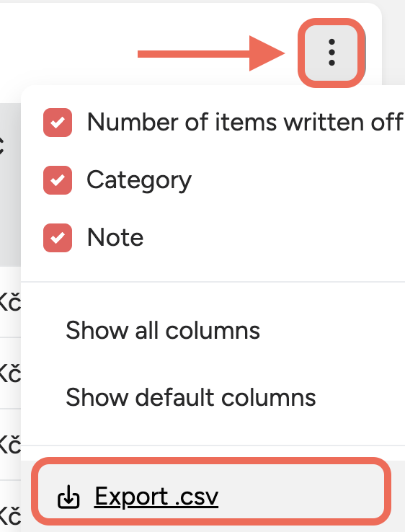Click the highlighted Export .csv row
Viewport: 405px width, 532px height.
point(211,492)
